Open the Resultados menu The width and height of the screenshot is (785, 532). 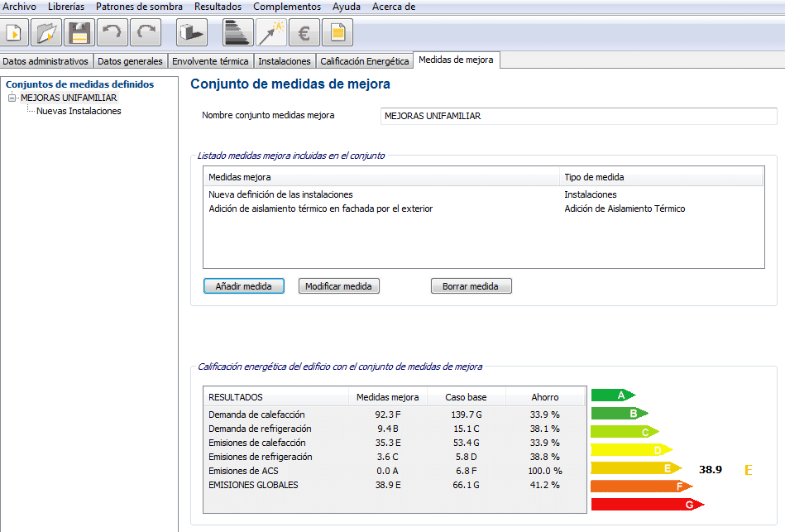tap(217, 6)
